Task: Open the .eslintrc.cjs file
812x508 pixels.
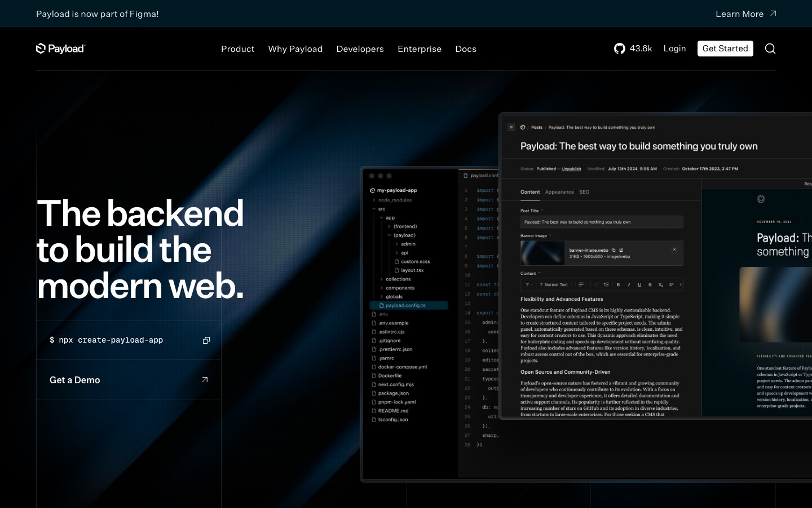Action: coord(388,332)
